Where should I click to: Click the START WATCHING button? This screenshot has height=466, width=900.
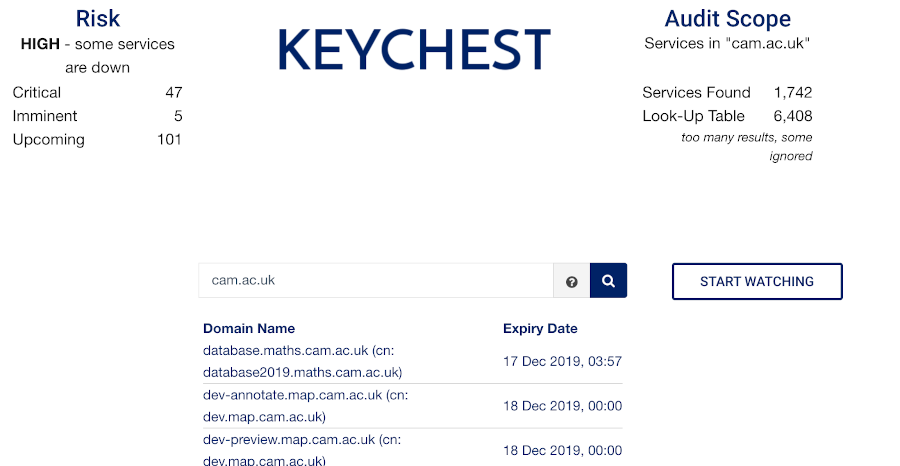757,281
